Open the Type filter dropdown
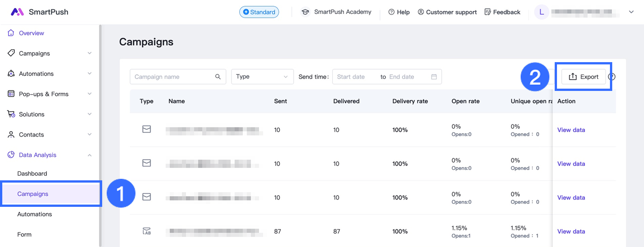Image resolution: width=644 pixels, height=247 pixels. click(x=262, y=77)
